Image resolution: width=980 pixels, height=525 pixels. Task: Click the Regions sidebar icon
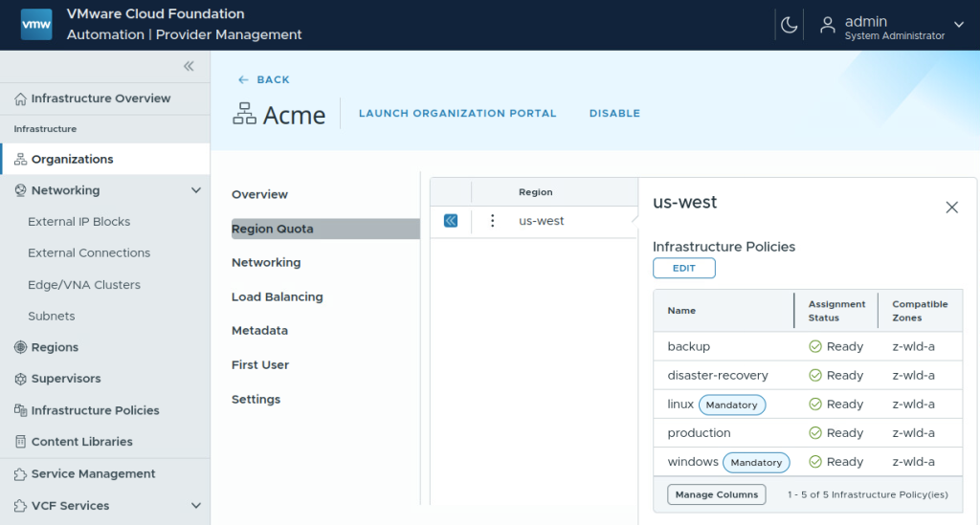pyautogui.click(x=21, y=347)
